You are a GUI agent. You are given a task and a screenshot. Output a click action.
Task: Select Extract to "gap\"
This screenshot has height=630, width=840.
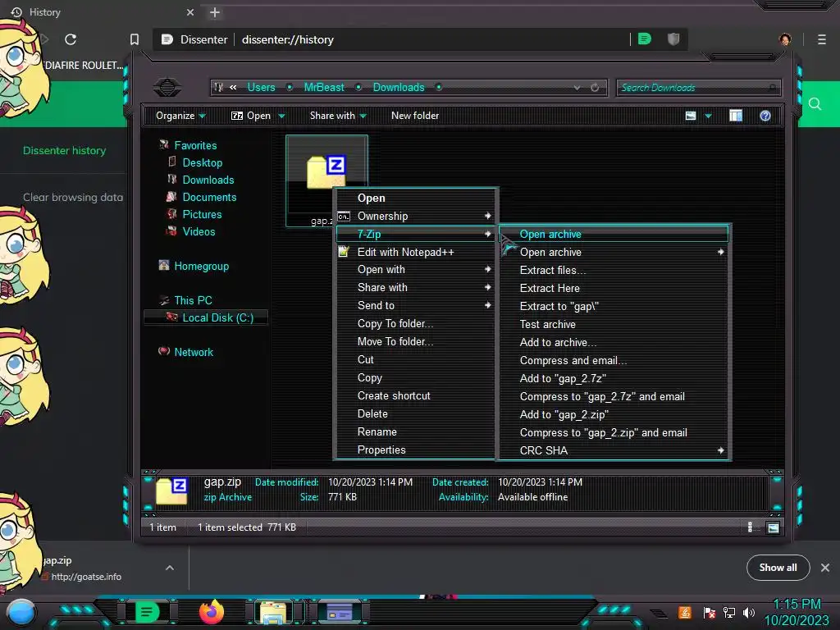coord(615,307)
